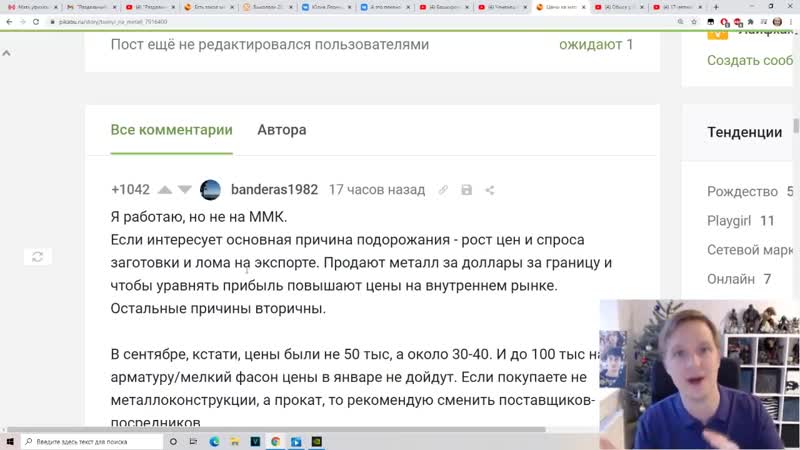Upvote the banderas1982 comment
800x450 pixels.
(165, 190)
